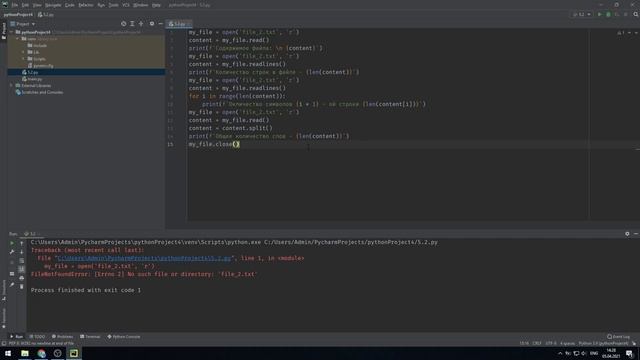This screenshot has height=360, width=640.
Task: Select Scratches and Consoles
Action: (39, 92)
